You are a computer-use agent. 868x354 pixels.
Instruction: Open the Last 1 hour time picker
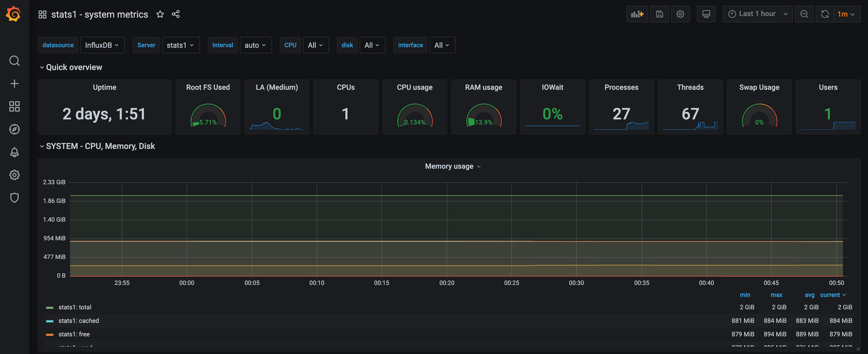757,14
